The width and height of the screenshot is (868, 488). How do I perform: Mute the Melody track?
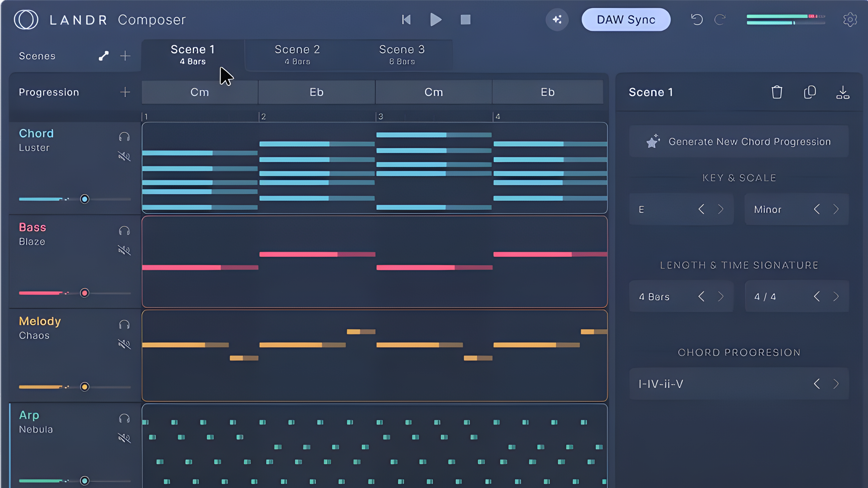click(x=124, y=344)
